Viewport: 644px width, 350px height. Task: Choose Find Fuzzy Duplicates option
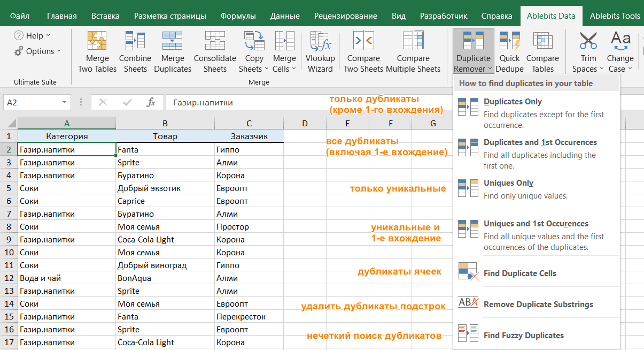(523, 336)
